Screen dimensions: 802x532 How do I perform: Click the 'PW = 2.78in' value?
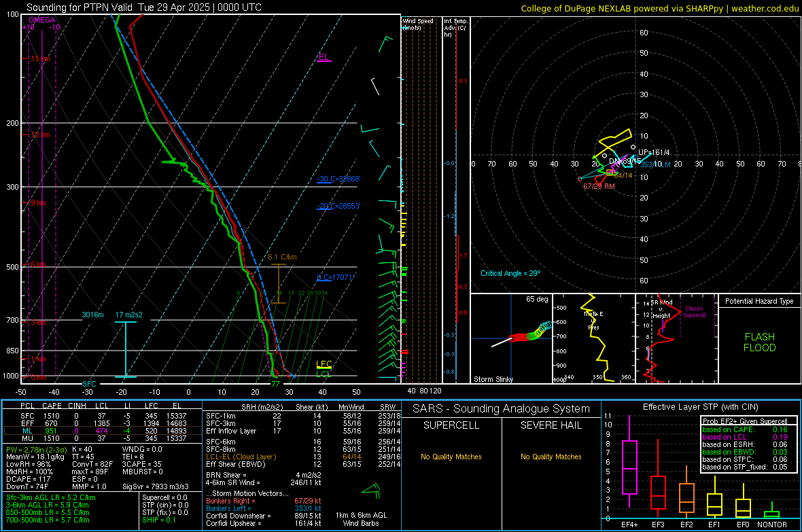36,449
